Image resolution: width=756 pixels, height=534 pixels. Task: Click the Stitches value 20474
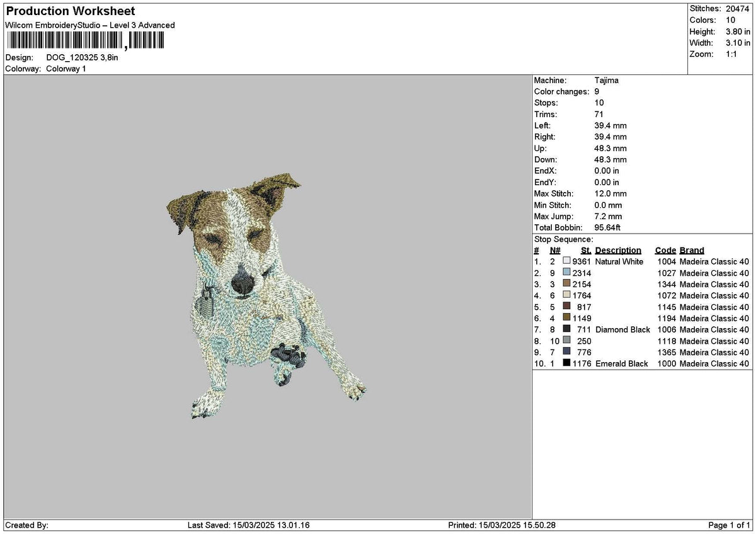tap(738, 9)
